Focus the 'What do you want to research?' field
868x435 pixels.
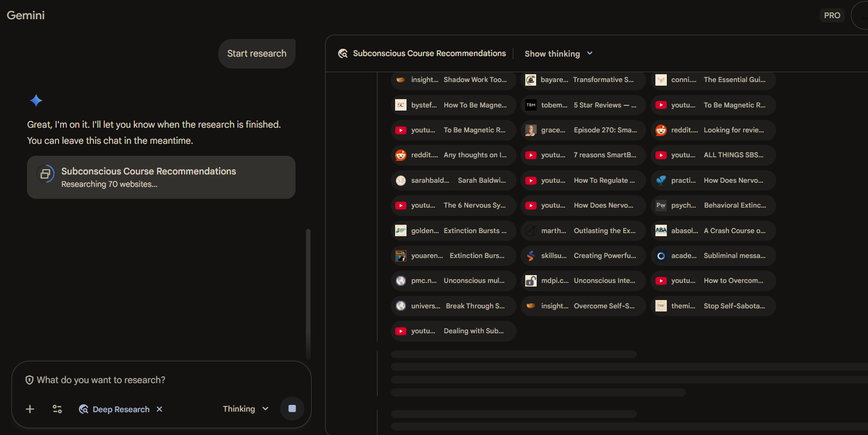pos(156,380)
